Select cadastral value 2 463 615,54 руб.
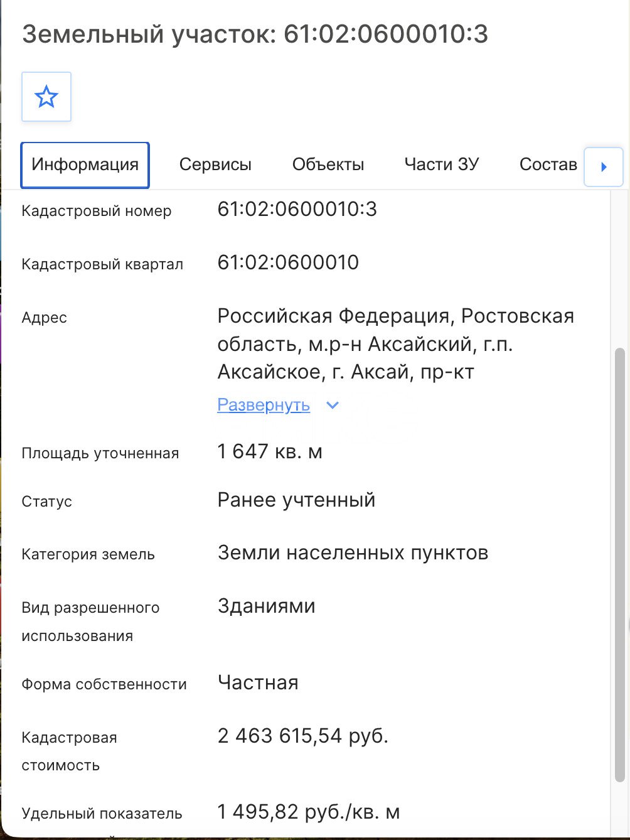This screenshot has width=630, height=840. 303,736
